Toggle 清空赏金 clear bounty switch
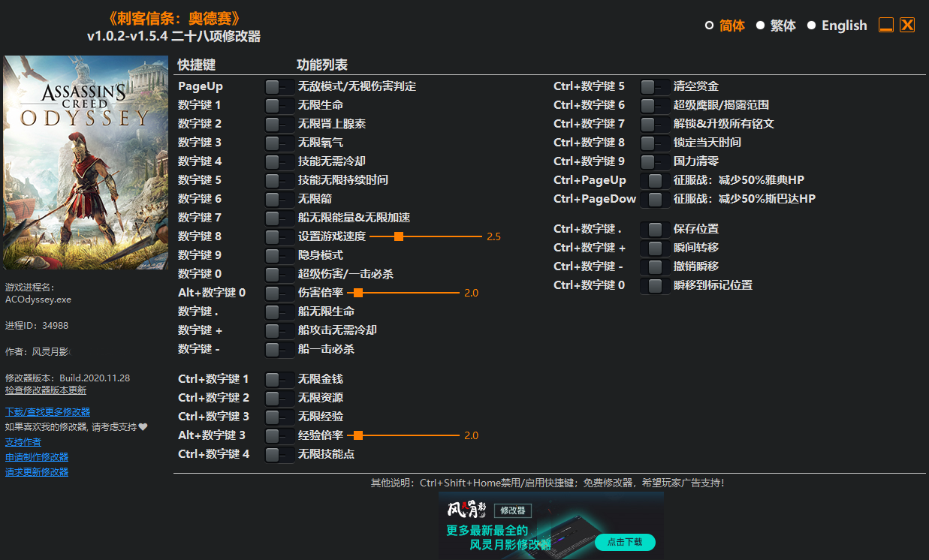 pos(655,86)
